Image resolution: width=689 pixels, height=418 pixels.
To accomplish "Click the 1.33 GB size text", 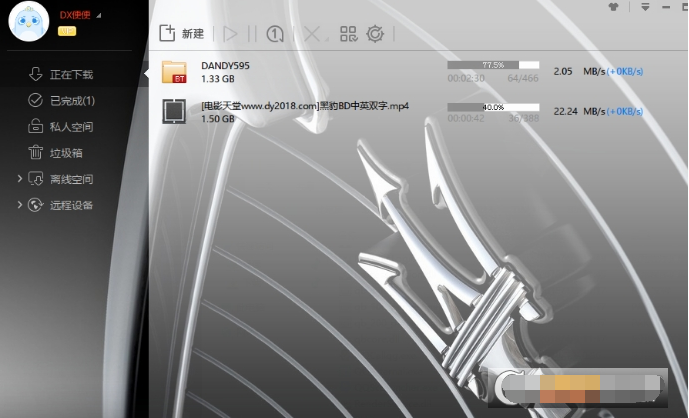I will [x=218, y=79].
